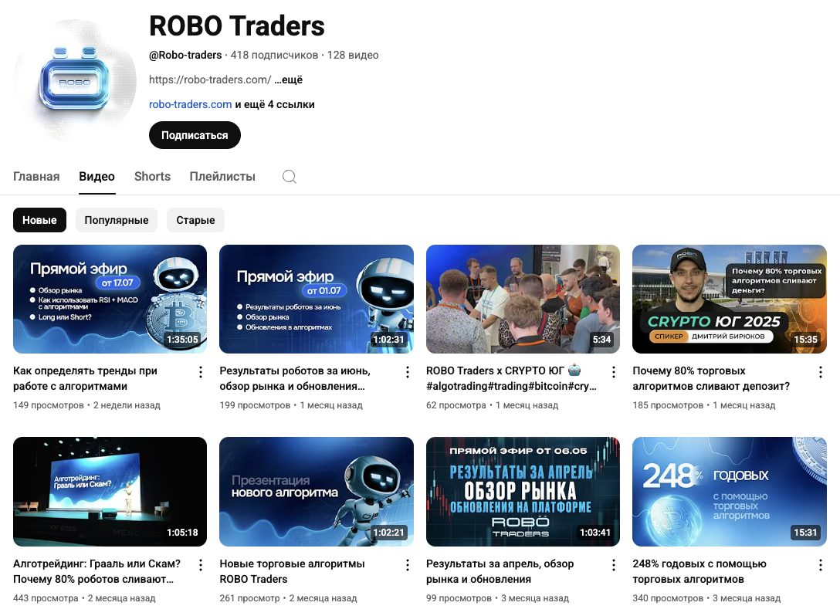Open 'Прямой эфир от 06.05' thumbnail
This screenshot has height=616, width=840.
[523, 492]
